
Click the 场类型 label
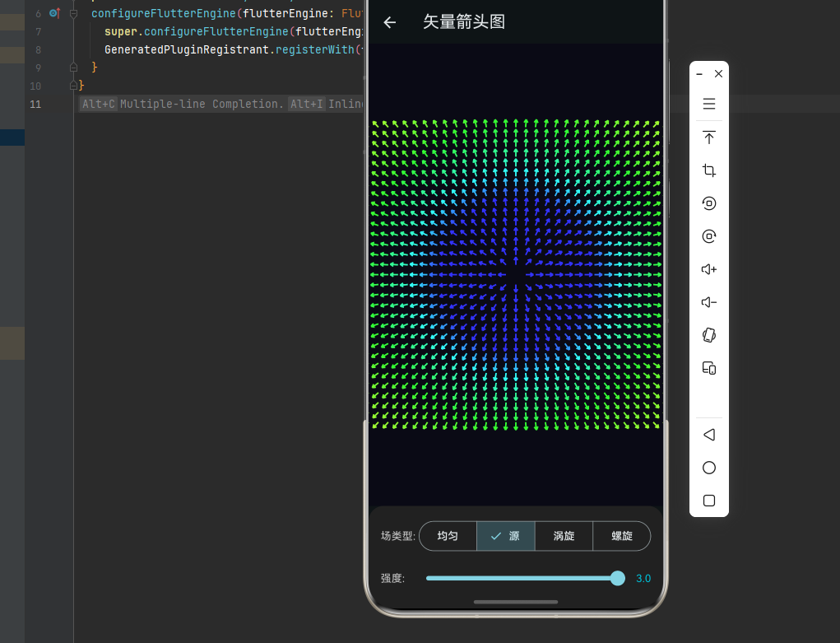coord(398,536)
